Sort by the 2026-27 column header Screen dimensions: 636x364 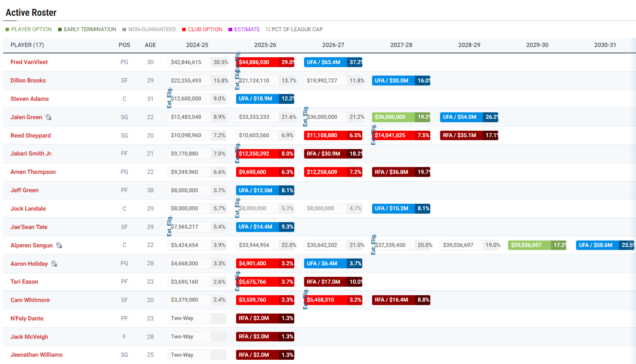pyautogui.click(x=333, y=45)
